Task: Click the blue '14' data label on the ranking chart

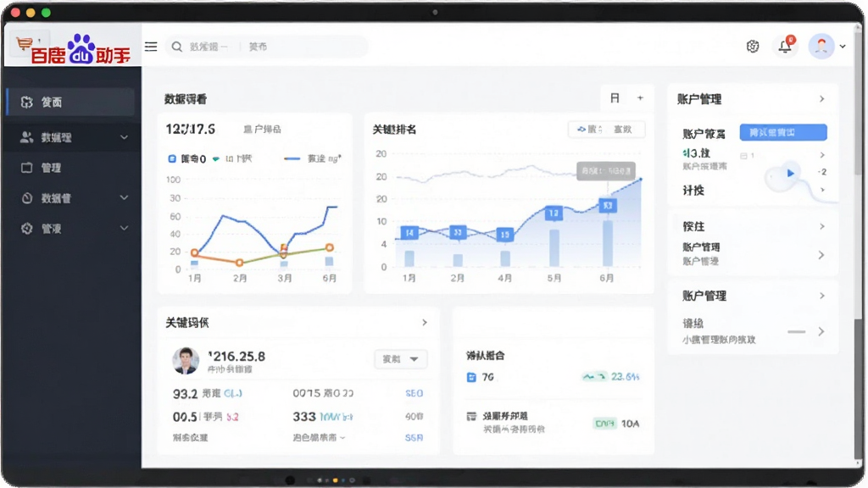Action: pos(409,233)
